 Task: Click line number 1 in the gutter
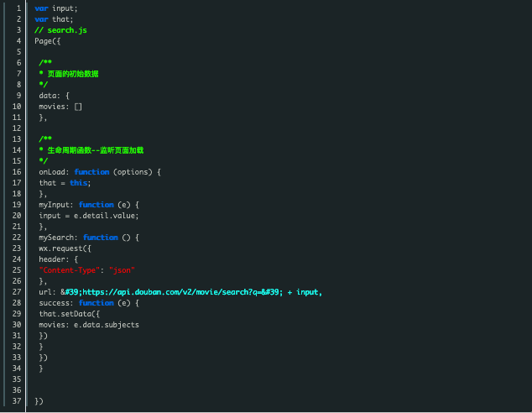pyautogui.click(x=18, y=8)
